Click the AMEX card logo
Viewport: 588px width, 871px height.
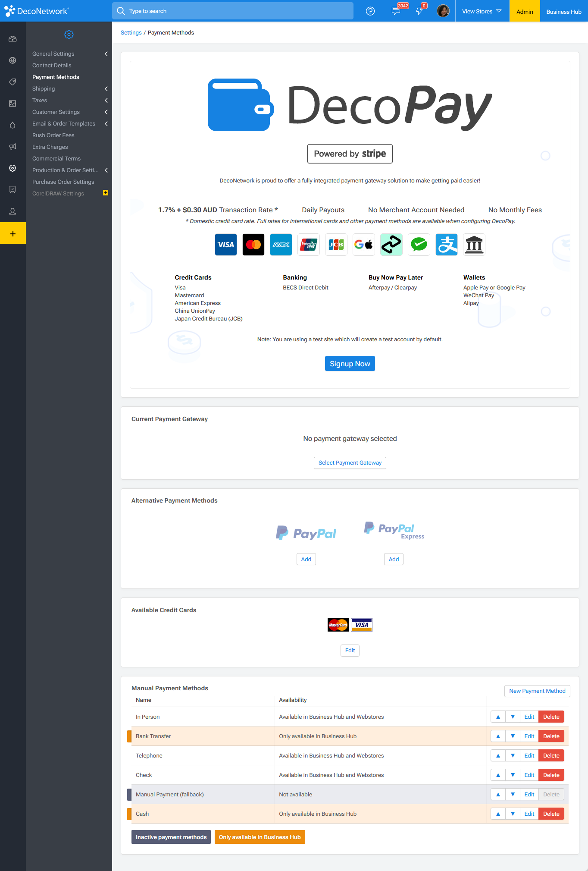(281, 245)
